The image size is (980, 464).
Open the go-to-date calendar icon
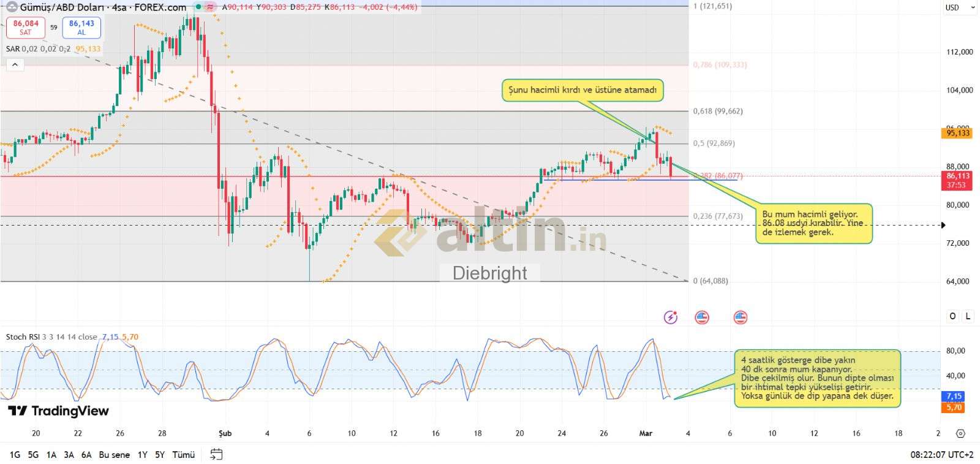(x=216, y=454)
